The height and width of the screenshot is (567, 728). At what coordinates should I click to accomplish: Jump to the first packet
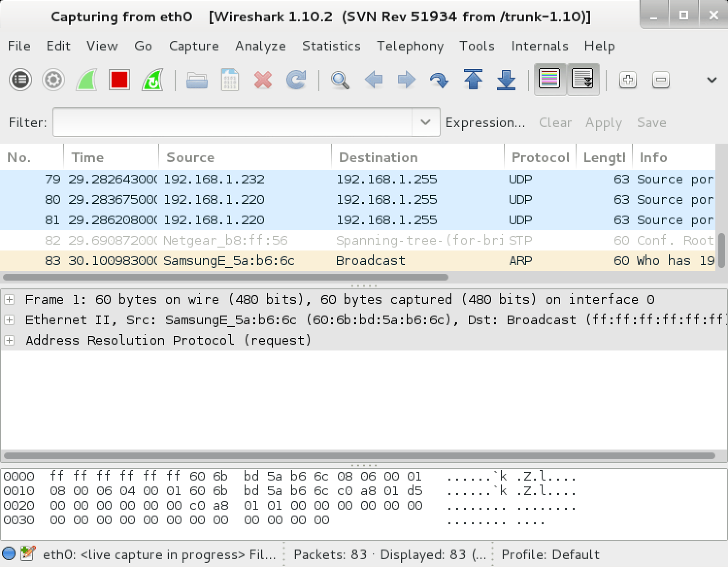tap(473, 79)
